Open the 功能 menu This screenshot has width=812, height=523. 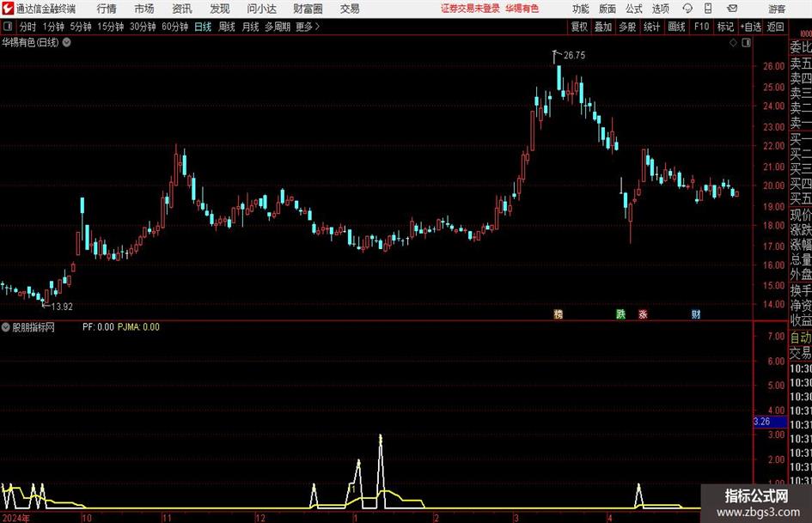pyautogui.click(x=581, y=9)
